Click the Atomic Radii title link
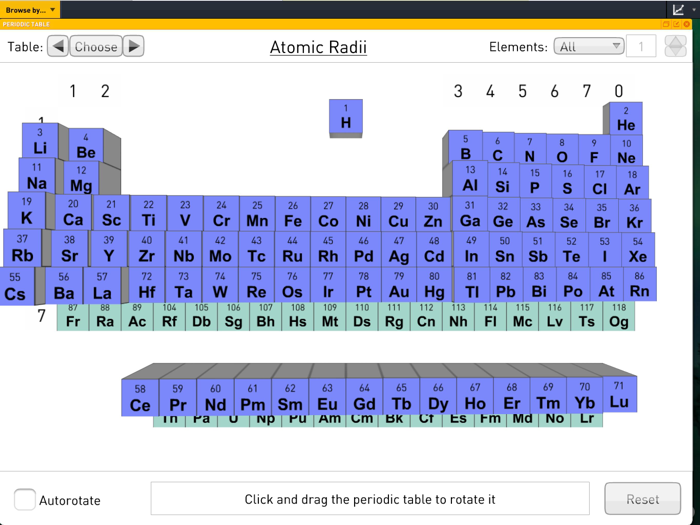The width and height of the screenshot is (700, 525). tap(318, 47)
